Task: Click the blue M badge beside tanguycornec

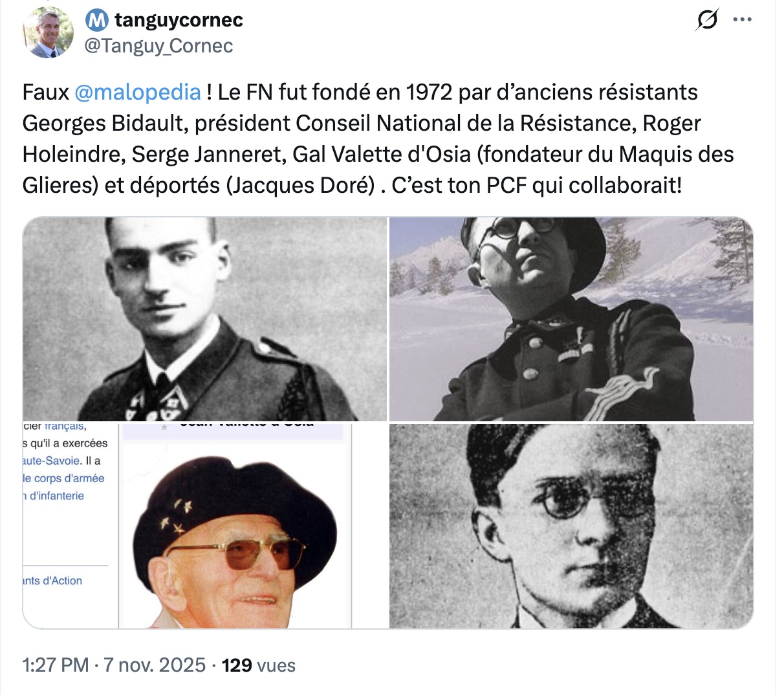Action: (97, 21)
